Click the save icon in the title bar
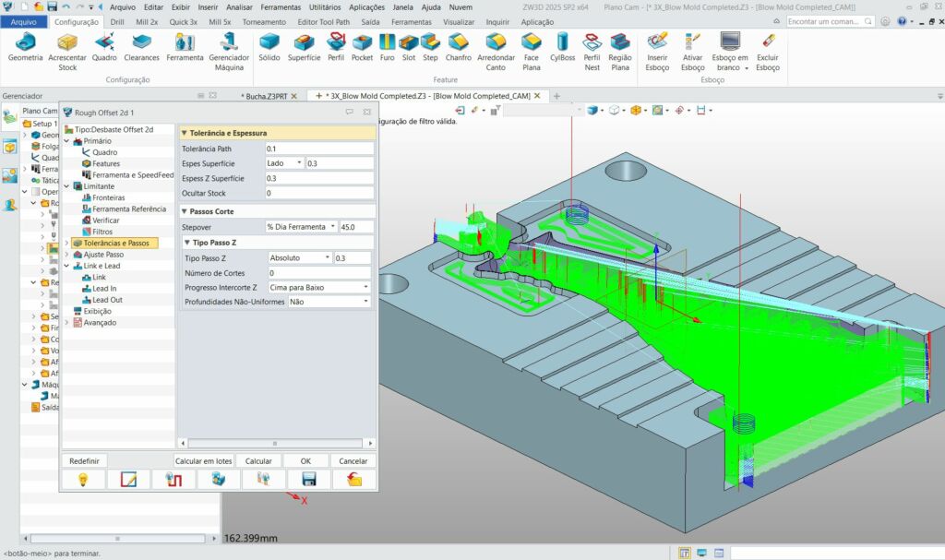This screenshot has height=560, width=945. [x=53, y=6]
